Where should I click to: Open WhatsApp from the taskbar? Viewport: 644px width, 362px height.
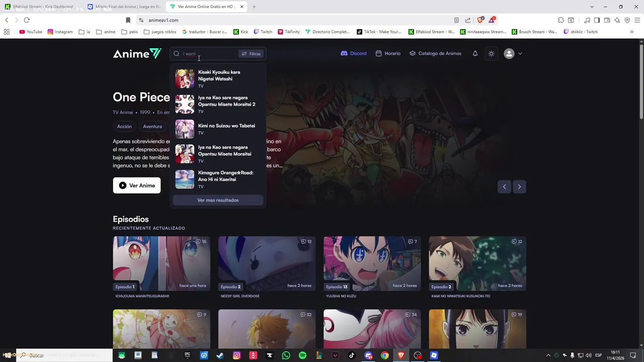pos(286,355)
